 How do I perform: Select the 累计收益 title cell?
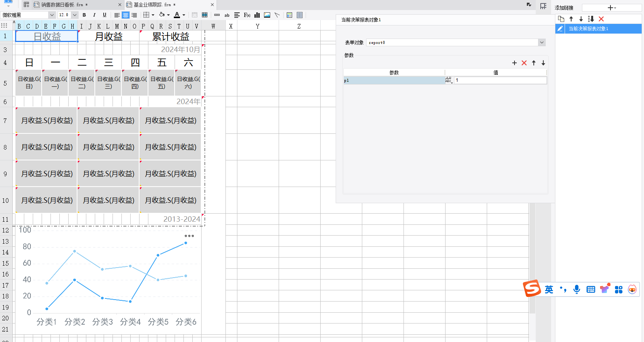tap(171, 36)
